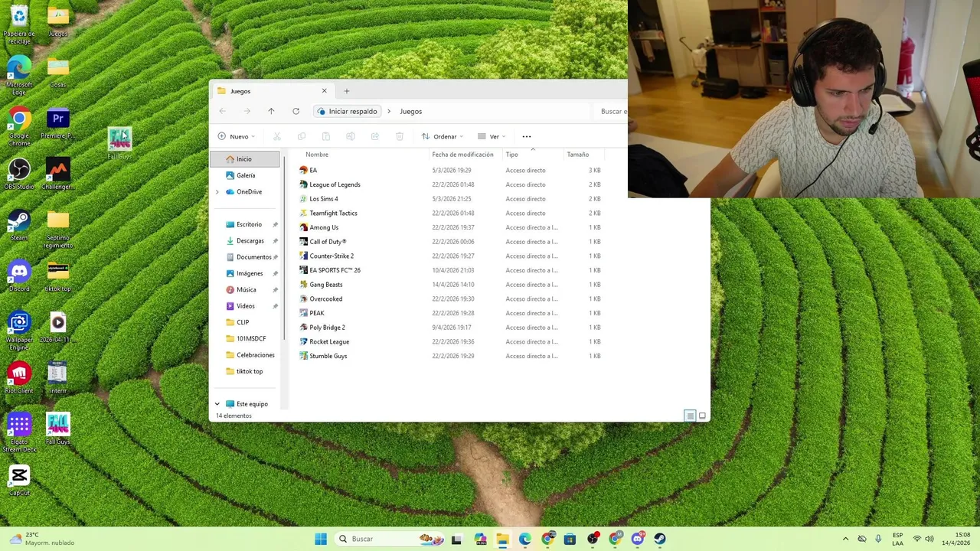Select the Cosas desktop folder
This screenshot has width=980, height=551.
57,72
